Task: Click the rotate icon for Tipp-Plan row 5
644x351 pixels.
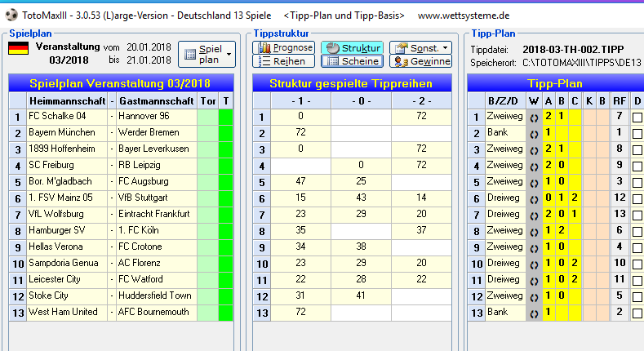Action: [x=534, y=183]
